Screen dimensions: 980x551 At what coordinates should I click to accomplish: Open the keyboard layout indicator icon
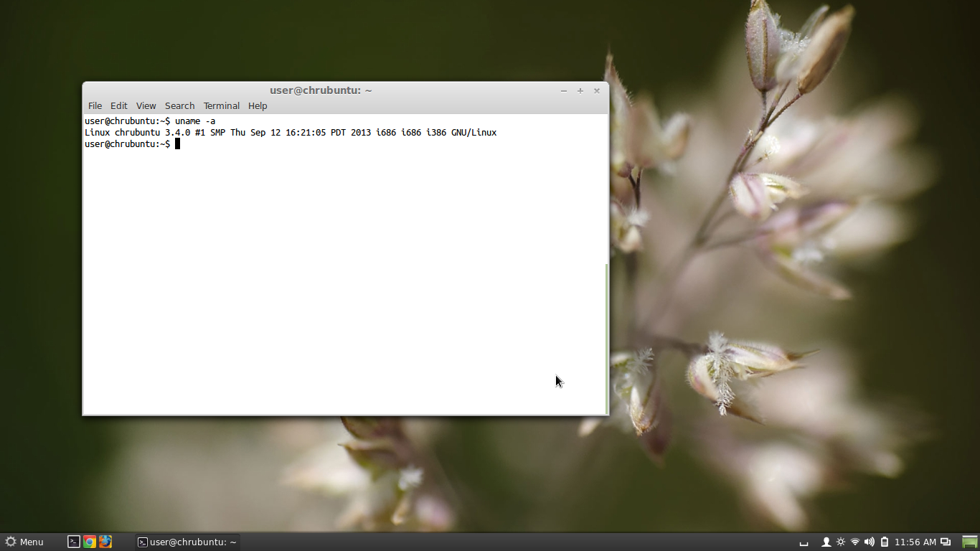804,542
